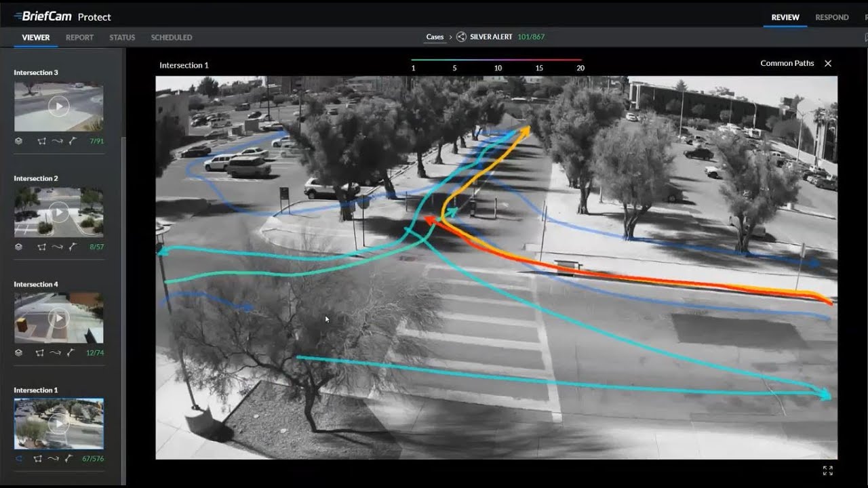Click the 7/91 count for Intersection 3
Viewport: 868px width, 488px height.
point(96,141)
